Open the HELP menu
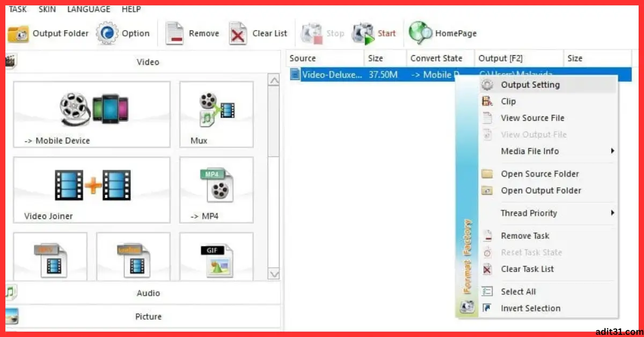Image resolution: width=644 pixels, height=337 pixels. point(131,9)
